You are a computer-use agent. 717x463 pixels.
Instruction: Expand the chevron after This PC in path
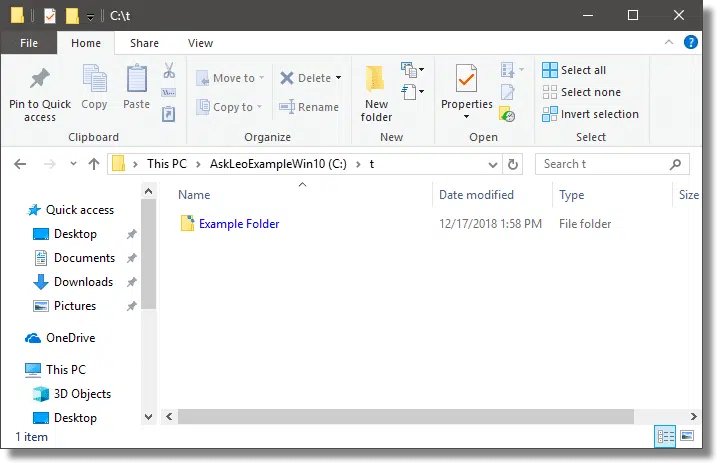[198, 165]
